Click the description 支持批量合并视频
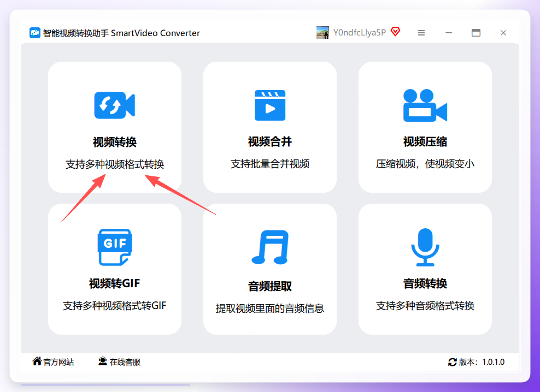Screen dimensions: 540x392 click(x=270, y=164)
